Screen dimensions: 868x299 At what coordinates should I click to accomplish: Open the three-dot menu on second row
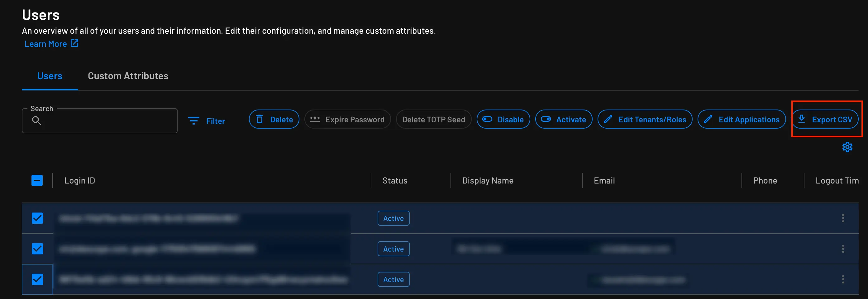pyautogui.click(x=843, y=249)
